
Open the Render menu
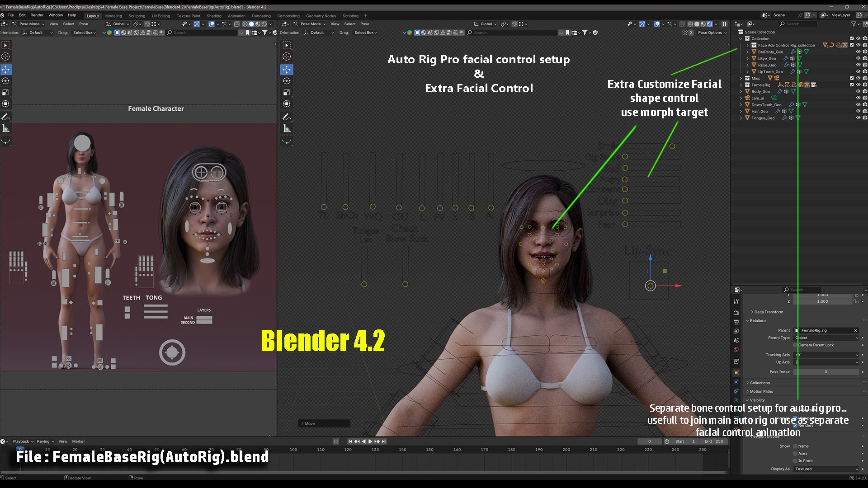pyautogui.click(x=37, y=15)
